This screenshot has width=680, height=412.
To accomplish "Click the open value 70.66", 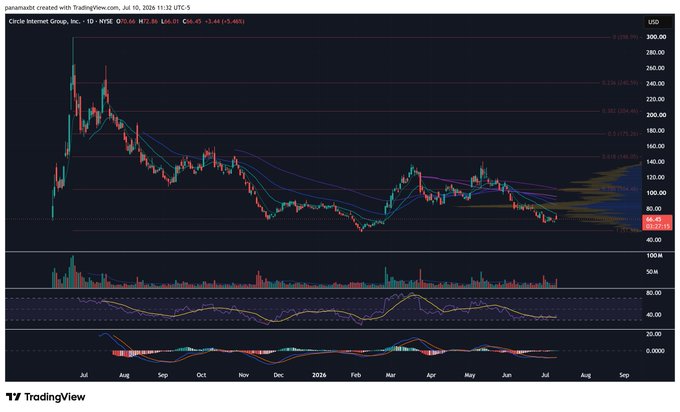I will pos(126,21).
